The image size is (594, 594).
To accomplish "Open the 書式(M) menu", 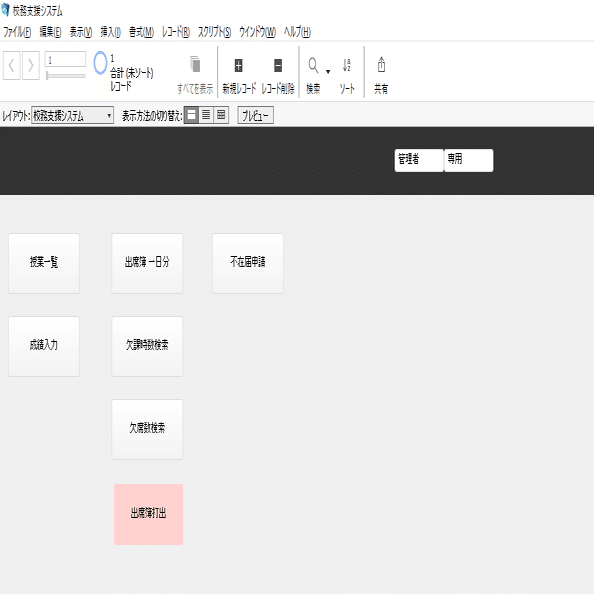I will click(141, 32).
